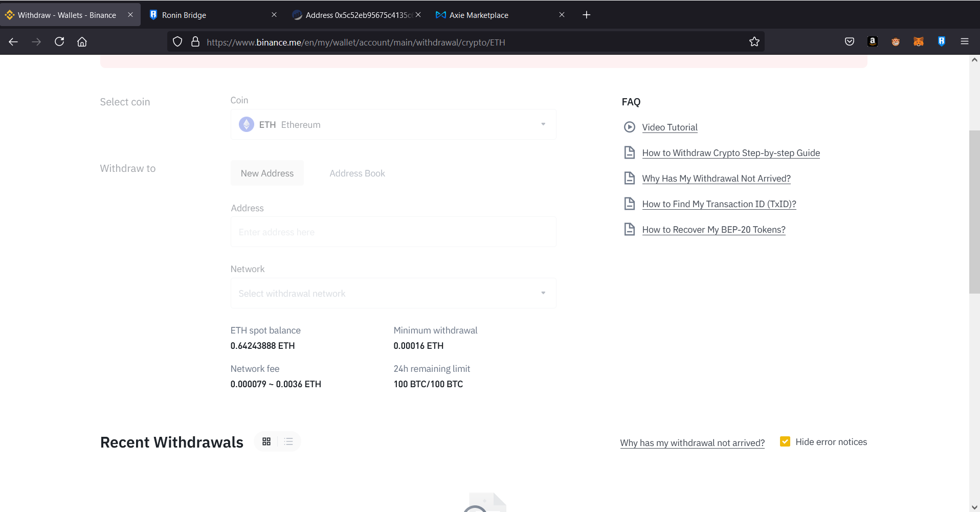Click document icon beside Step-by-step Guide
The image size is (980, 512).
pos(630,152)
